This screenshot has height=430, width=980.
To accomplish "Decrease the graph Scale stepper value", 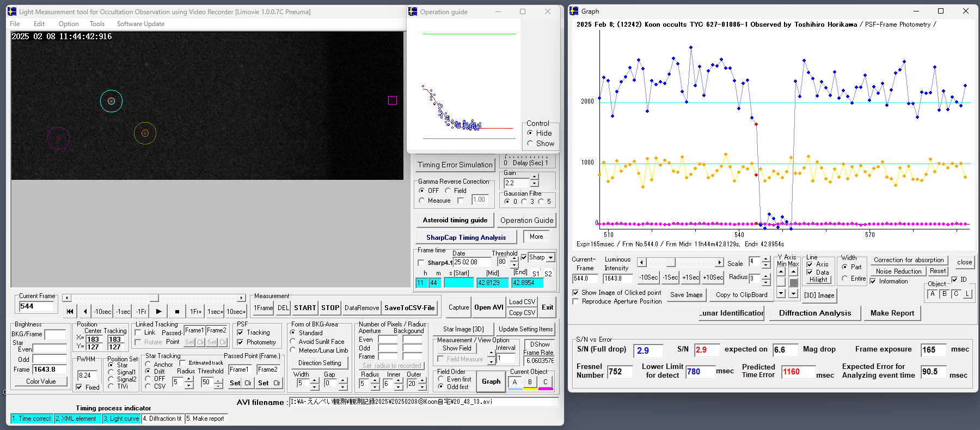I will 765,265.
